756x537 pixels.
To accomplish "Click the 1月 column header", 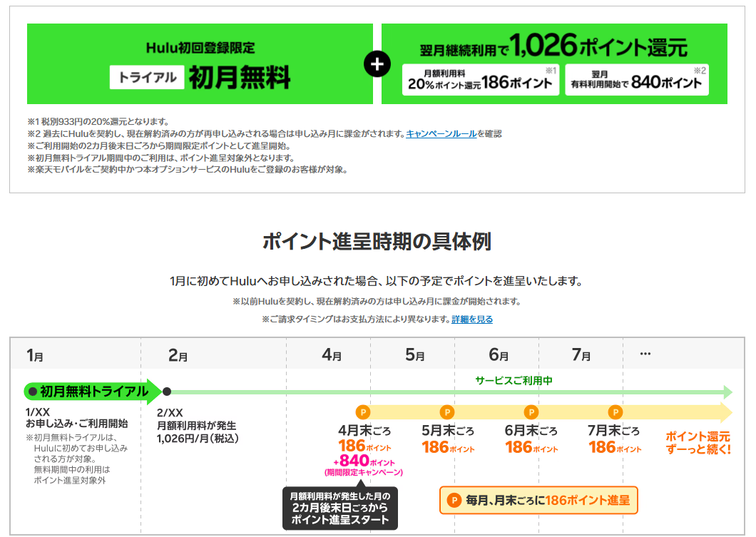I will click(35, 356).
